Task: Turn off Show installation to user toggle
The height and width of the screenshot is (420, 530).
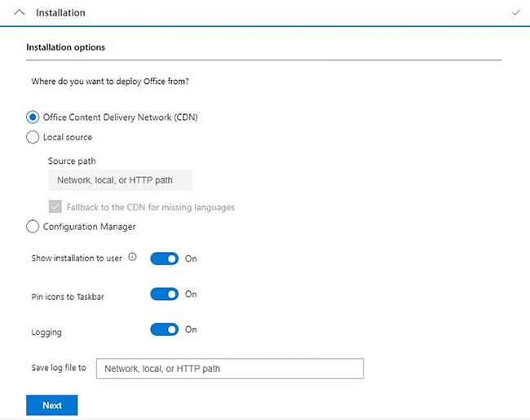Action: point(164,259)
